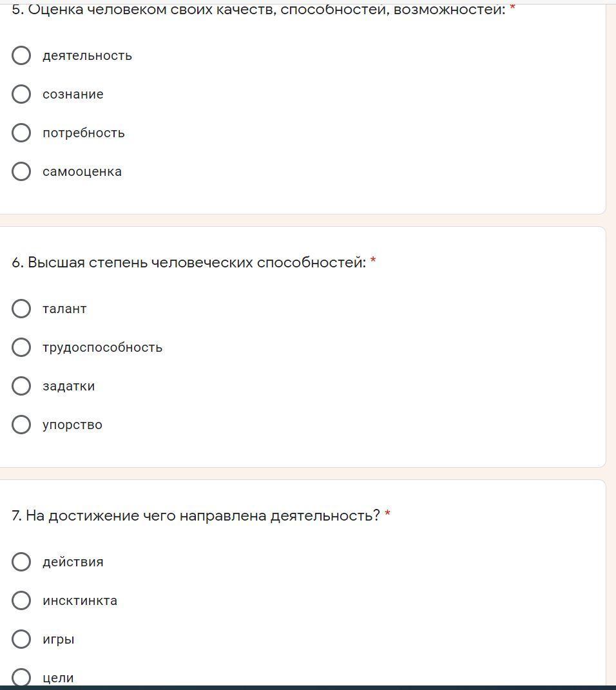
Task: Click question 6 title 'Высшая степень человеческих способностей'
Action: coord(189,262)
